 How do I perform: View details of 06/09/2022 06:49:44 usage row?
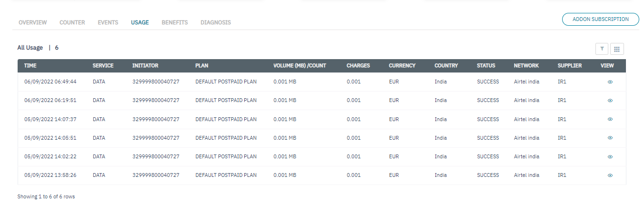(610, 82)
